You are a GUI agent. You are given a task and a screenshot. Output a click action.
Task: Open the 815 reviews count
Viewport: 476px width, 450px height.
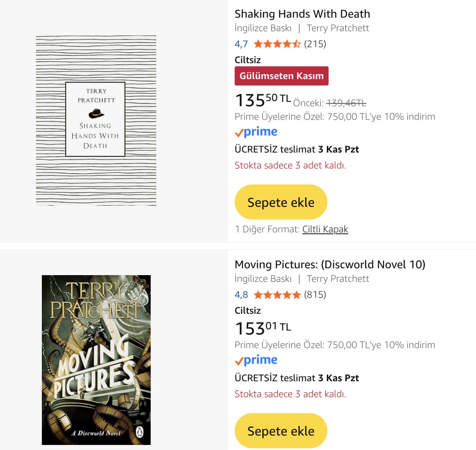[315, 295]
